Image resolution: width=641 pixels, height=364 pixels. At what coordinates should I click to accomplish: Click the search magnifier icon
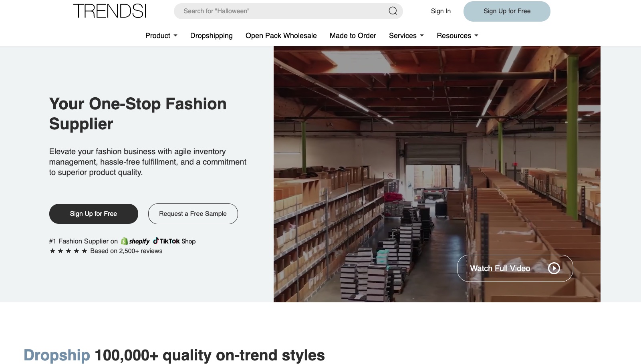click(x=393, y=11)
